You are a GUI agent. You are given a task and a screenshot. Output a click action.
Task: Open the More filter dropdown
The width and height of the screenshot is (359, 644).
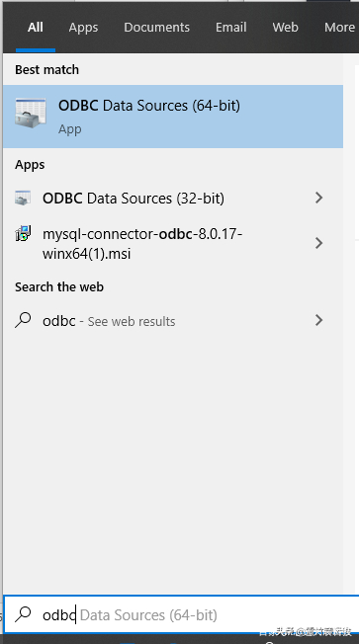339,27
